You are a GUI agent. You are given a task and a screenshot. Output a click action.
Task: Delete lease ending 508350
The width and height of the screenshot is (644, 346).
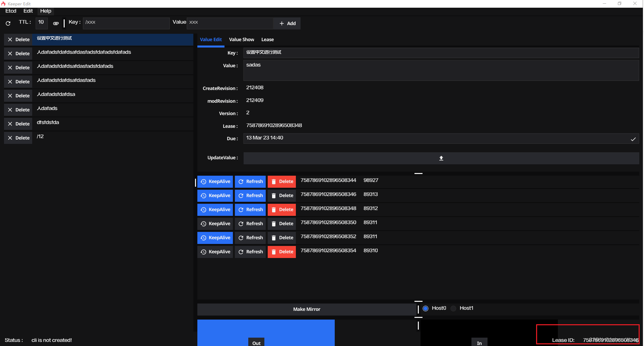[282, 224]
